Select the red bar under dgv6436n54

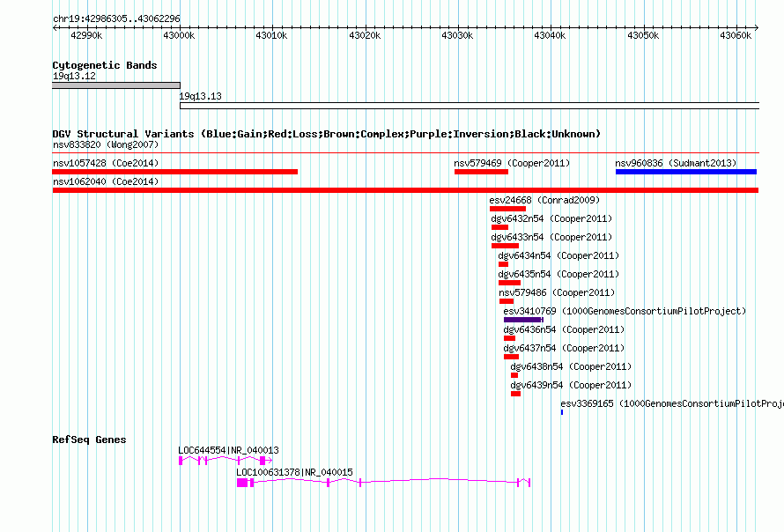(x=509, y=338)
